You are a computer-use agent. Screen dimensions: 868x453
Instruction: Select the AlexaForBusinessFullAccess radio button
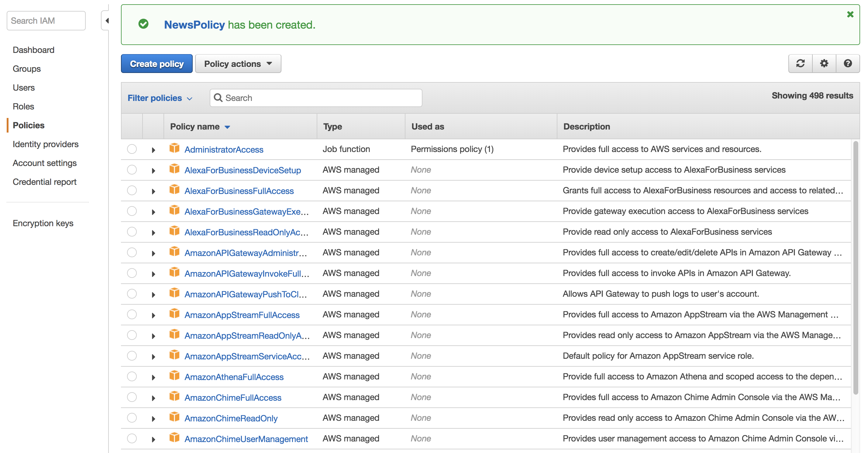[132, 190]
